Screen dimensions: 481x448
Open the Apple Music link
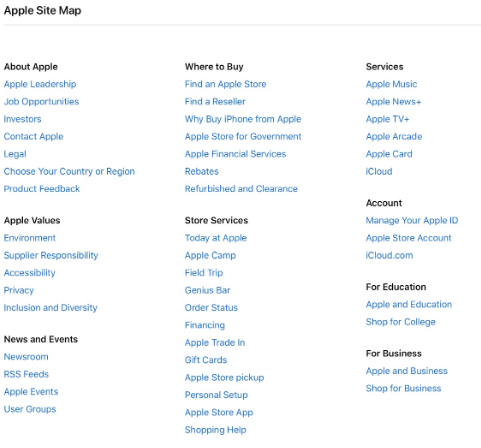(392, 84)
